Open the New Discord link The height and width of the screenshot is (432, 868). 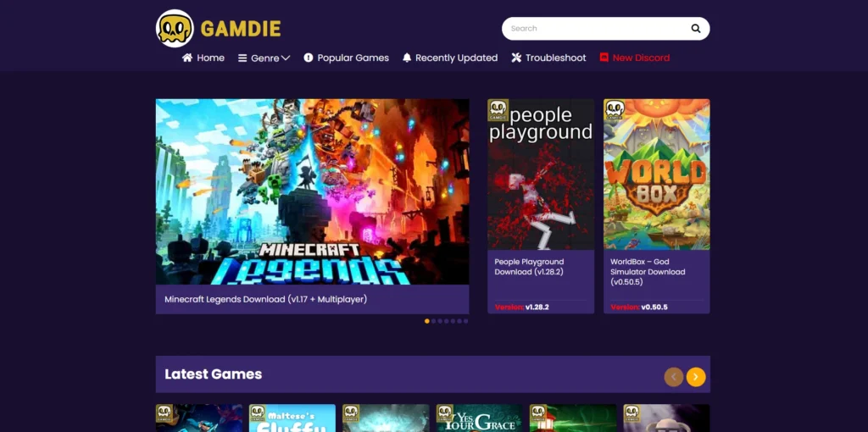[641, 58]
